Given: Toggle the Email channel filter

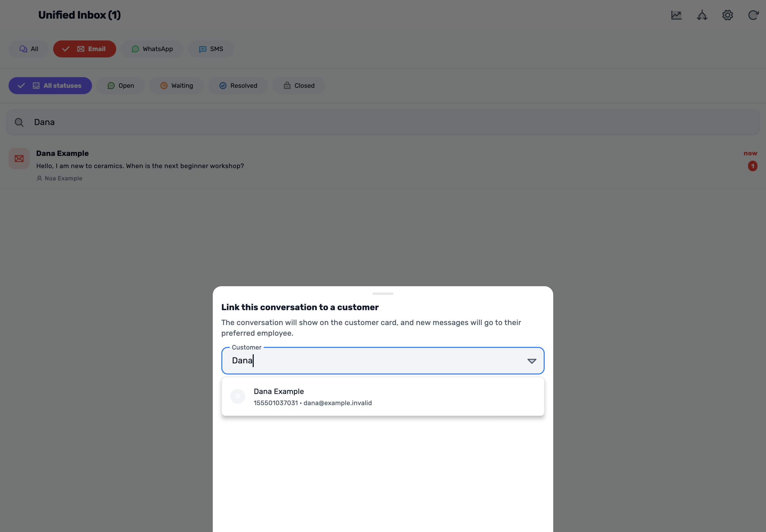Looking at the screenshot, I should 85,49.
